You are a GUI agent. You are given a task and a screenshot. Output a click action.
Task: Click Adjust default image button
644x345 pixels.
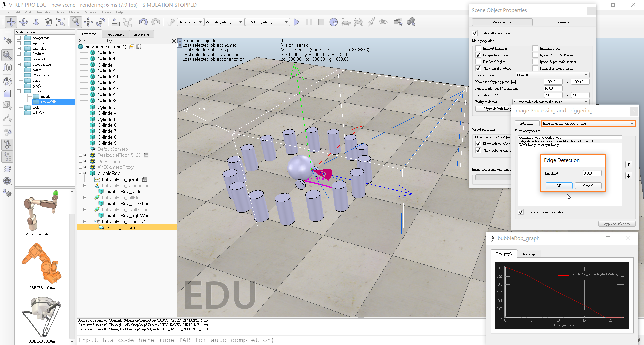coord(493,109)
